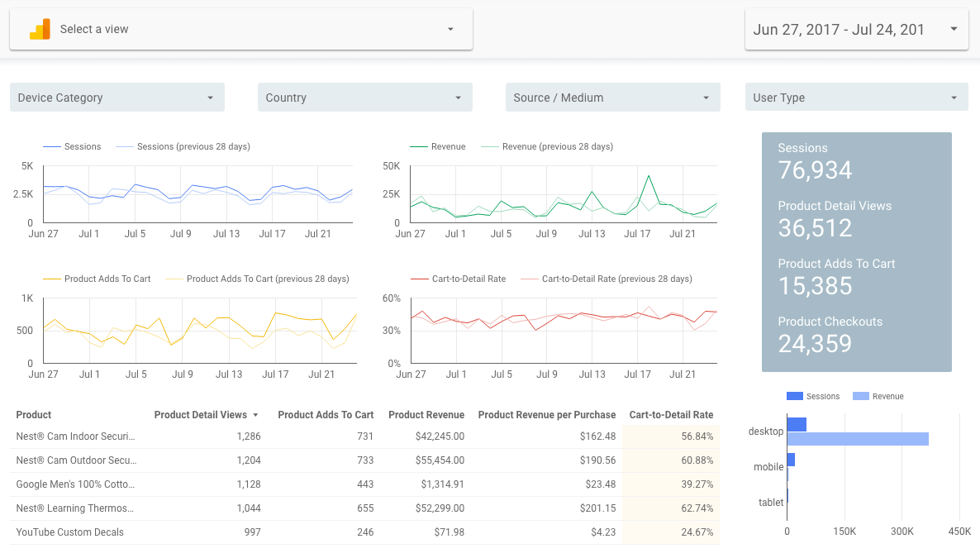
Task: Sort table by Cart-to-Detail Rate column
Action: [x=671, y=415]
